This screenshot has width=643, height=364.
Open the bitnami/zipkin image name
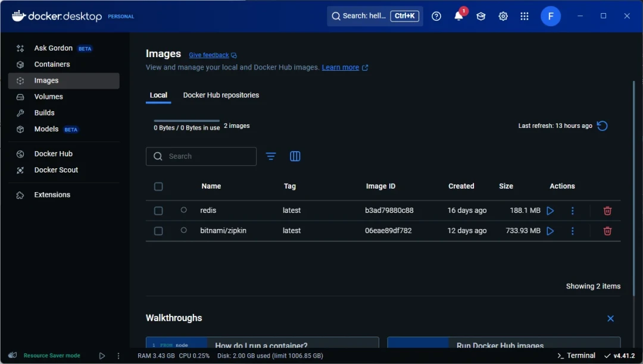pyautogui.click(x=223, y=231)
